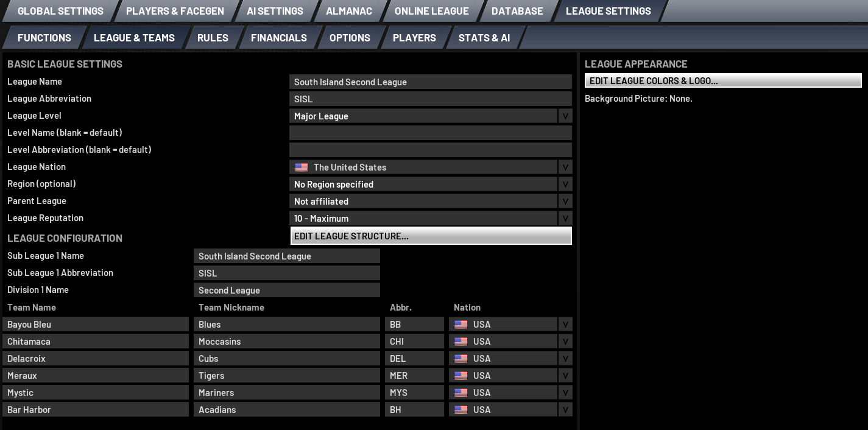This screenshot has height=430, width=868.
Task: Edit the Chitamaca team name field
Action: [96, 341]
